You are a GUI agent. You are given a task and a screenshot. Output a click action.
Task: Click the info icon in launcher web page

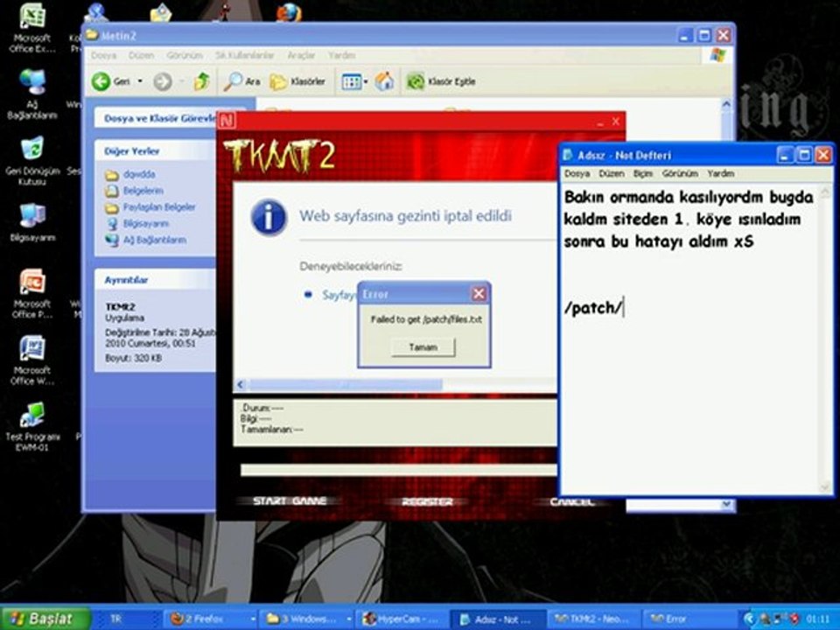(269, 217)
